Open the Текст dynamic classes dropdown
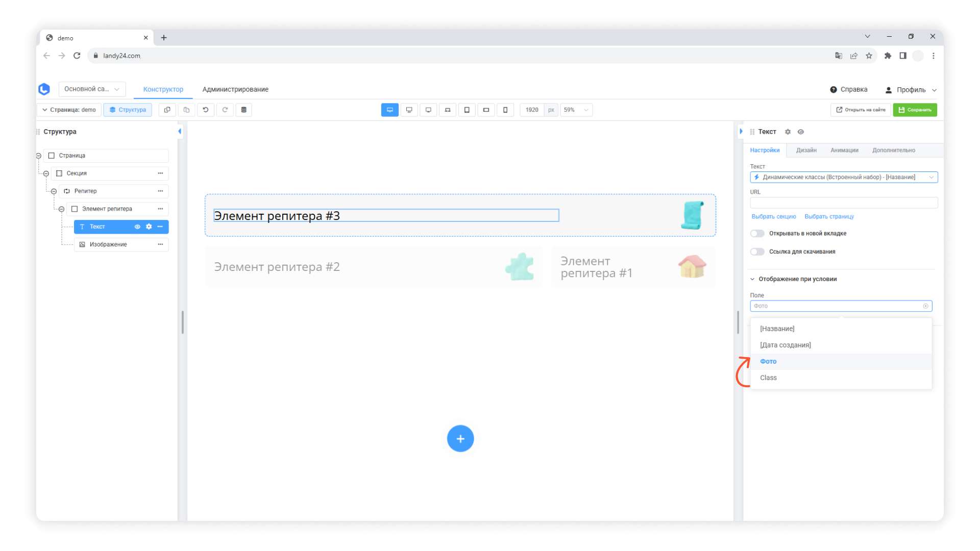The height and width of the screenshot is (551, 980). pyautogui.click(x=843, y=177)
